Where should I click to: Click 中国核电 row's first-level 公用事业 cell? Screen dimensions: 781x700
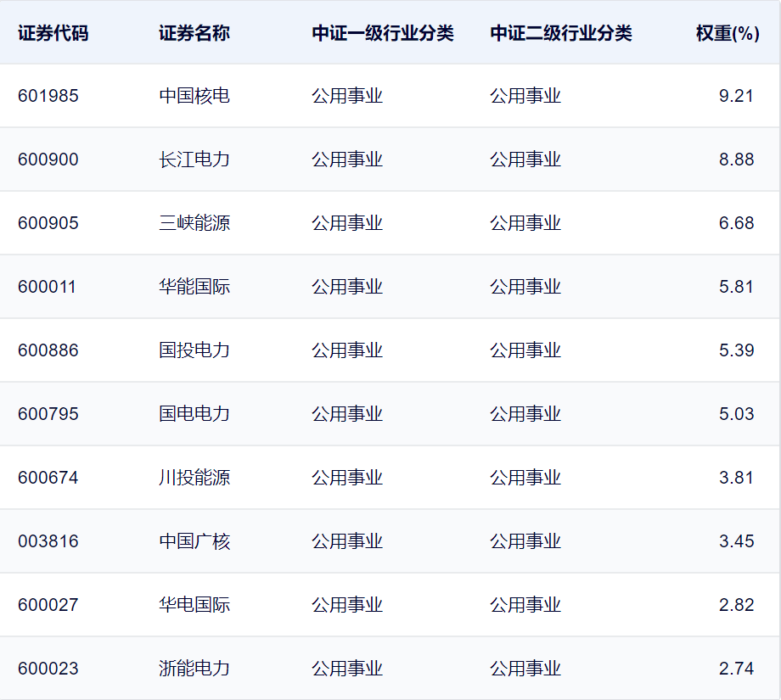click(347, 96)
